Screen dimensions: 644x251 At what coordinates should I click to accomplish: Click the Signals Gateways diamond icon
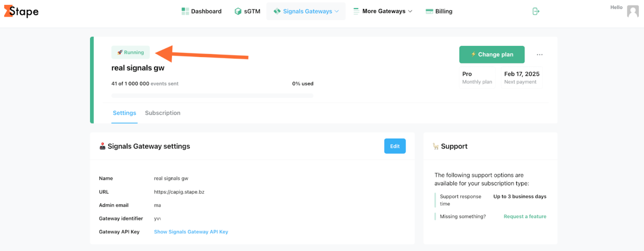(277, 11)
